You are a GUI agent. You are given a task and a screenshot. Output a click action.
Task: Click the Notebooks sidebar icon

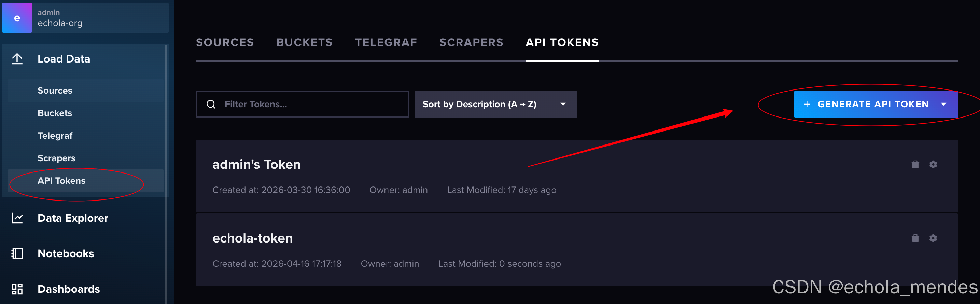(x=17, y=253)
